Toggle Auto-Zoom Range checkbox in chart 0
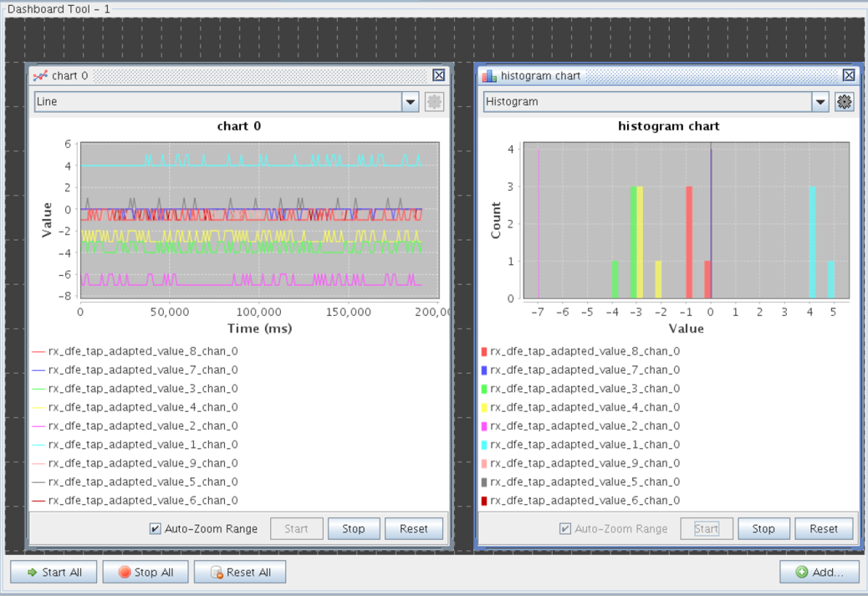Screen dimensions: 868x596 (155, 529)
